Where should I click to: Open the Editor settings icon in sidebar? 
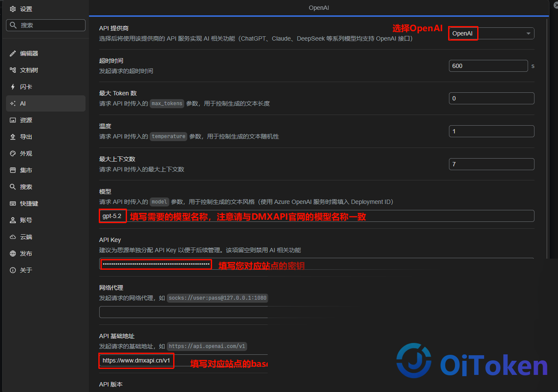click(13, 53)
